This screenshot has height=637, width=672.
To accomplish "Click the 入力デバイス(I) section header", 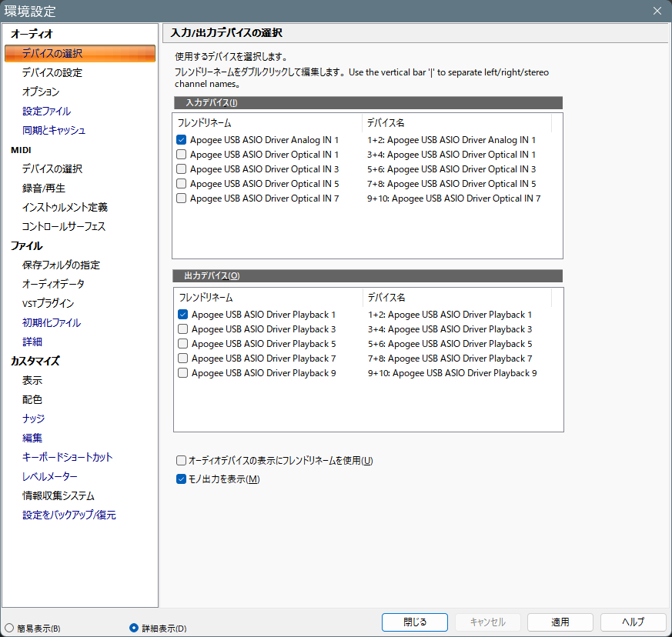I will click(368, 103).
